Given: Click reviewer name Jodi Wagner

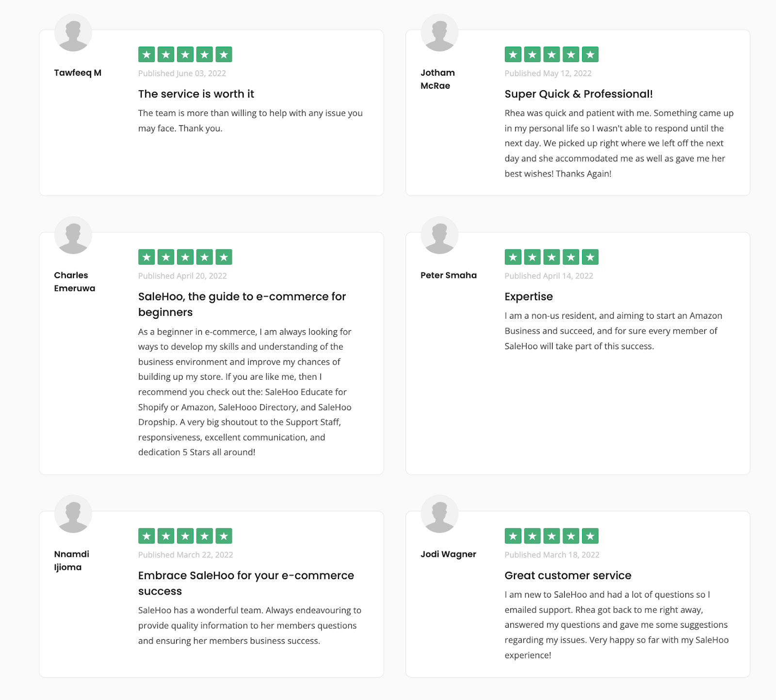Looking at the screenshot, I should pos(448,554).
